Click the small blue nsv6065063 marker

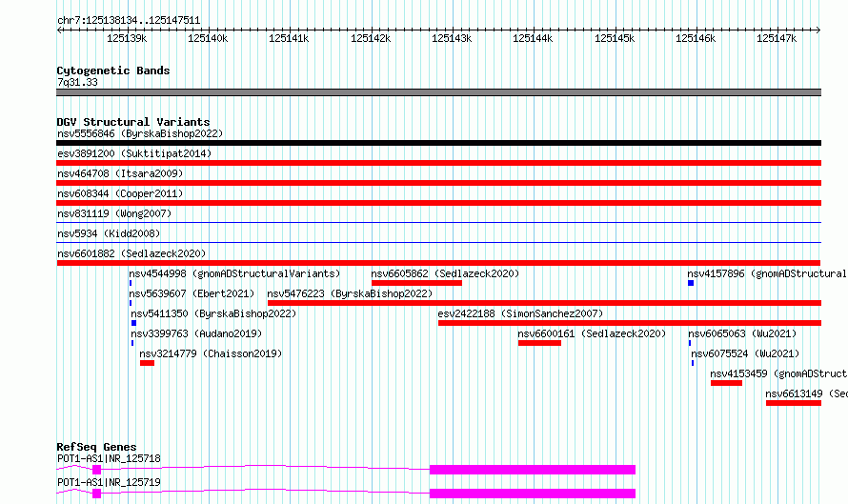690,343
